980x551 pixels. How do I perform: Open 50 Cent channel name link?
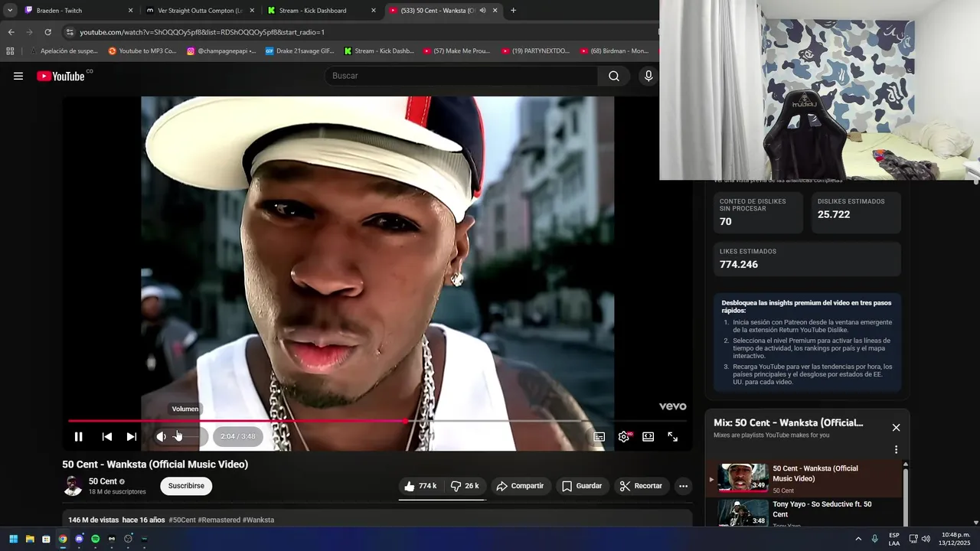[x=103, y=481]
